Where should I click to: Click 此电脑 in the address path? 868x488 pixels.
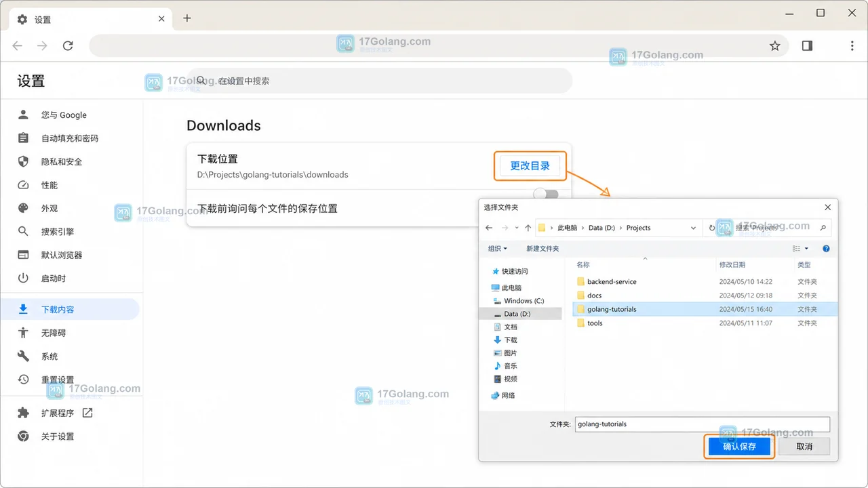(x=567, y=228)
